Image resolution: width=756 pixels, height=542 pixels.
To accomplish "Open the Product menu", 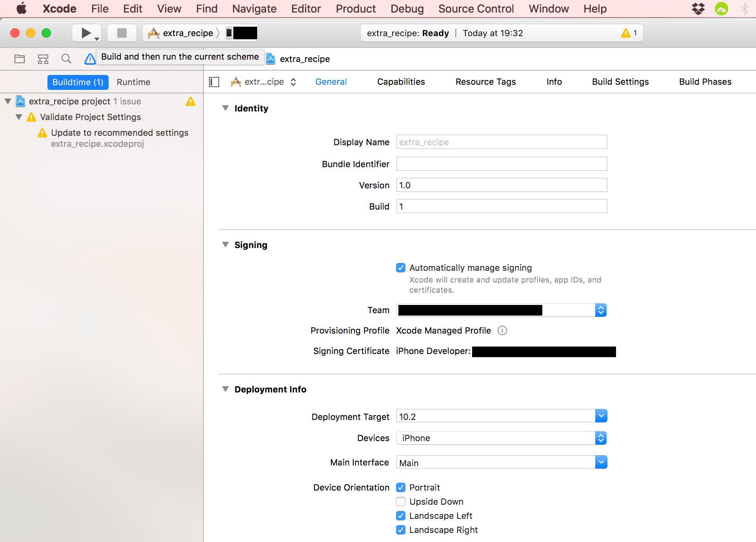I will pos(356,9).
